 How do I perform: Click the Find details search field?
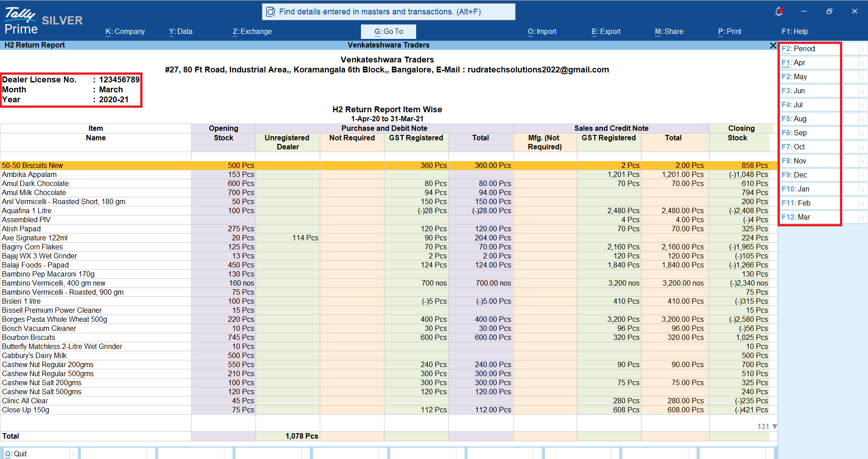(389, 12)
